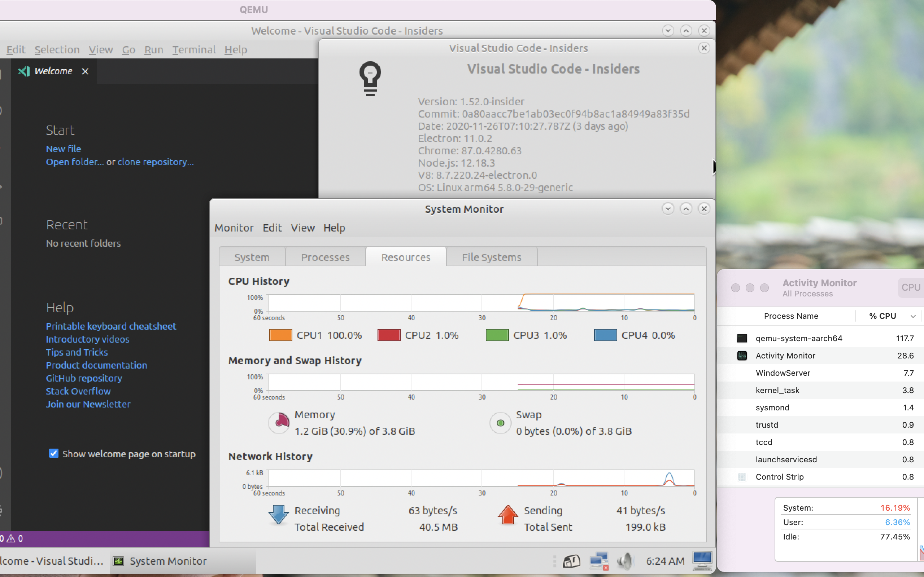
Task: Click the blue CPU4 color swatch
Action: [605, 335]
